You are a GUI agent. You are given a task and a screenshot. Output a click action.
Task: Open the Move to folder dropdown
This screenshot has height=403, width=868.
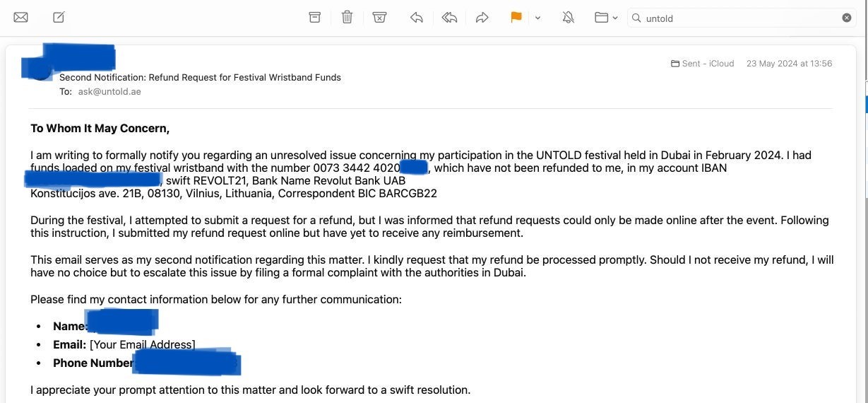[606, 18]
